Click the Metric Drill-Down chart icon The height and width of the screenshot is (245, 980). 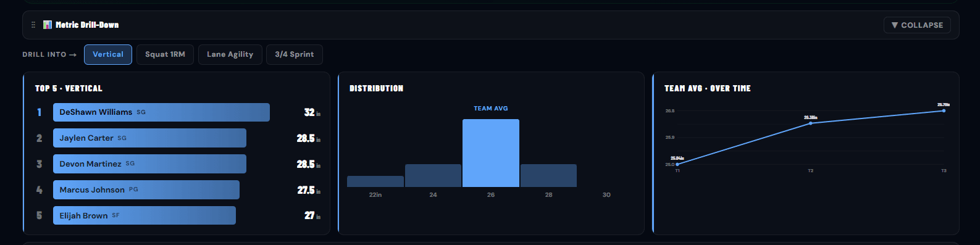point(48,25)
